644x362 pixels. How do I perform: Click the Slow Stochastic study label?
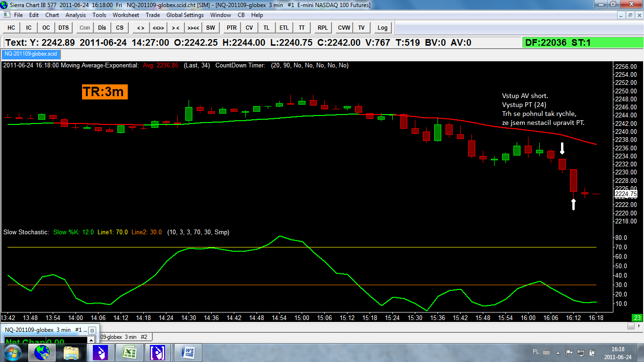26,232
